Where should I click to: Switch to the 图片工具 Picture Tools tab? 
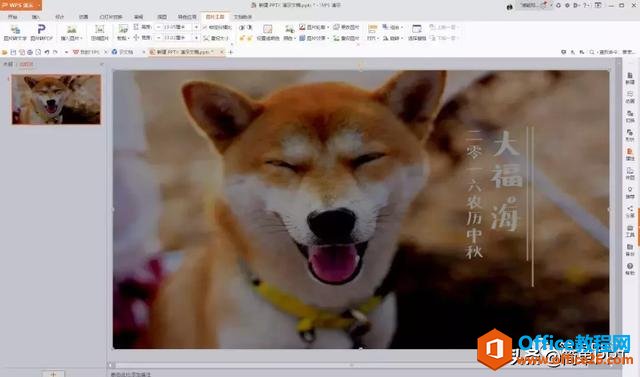click(215, 17)
